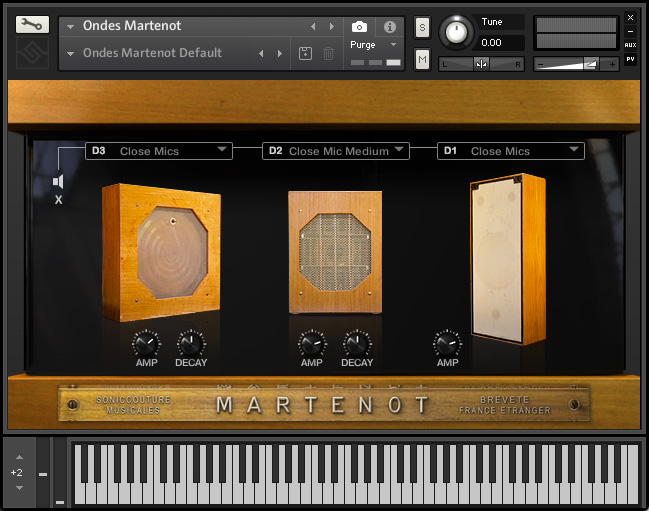Open the D2 Close Mic Medium dropdown
649x511 pixels.
(336, 151)
